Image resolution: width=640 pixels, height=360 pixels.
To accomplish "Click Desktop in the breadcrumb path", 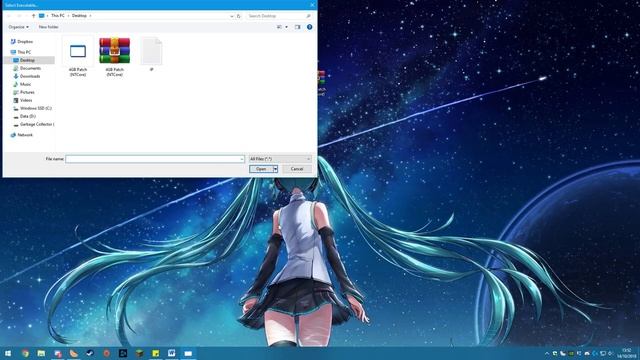I will point(79,16).
